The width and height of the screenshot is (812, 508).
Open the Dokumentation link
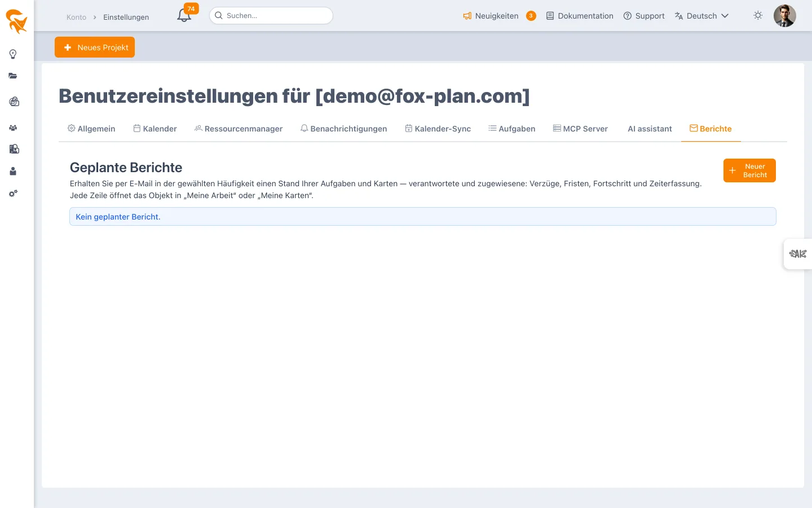580,16
